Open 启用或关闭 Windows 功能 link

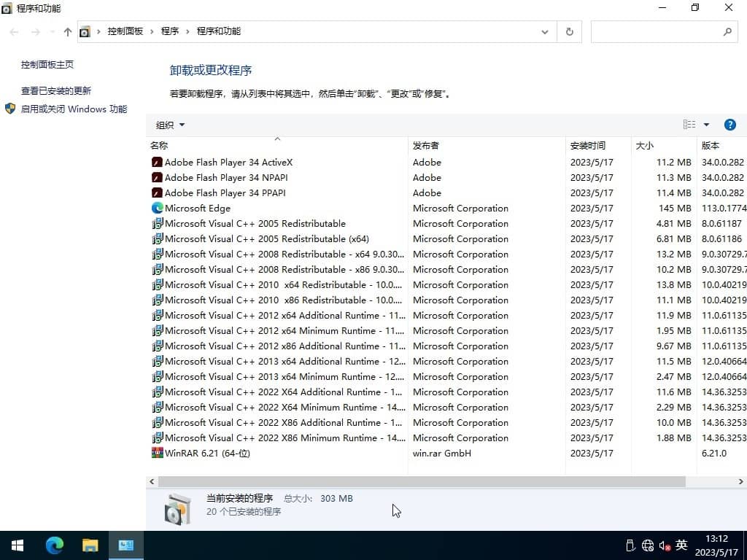pos(74,109)
